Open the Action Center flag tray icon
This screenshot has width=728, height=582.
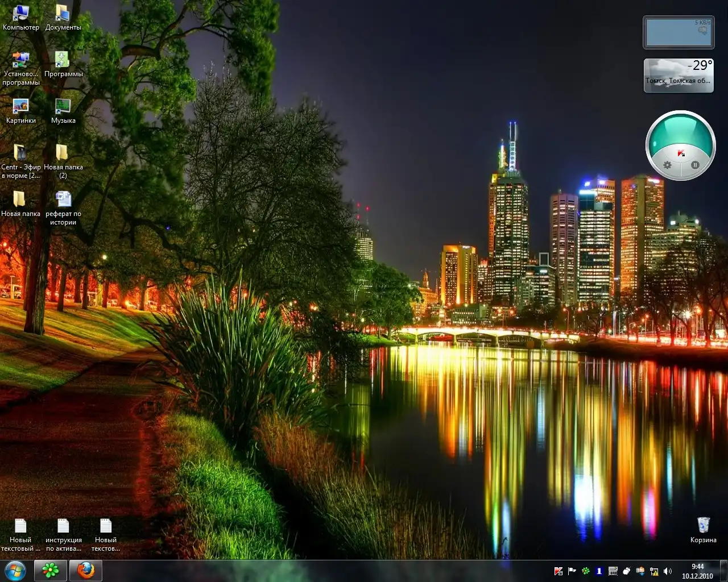point(572,571)
